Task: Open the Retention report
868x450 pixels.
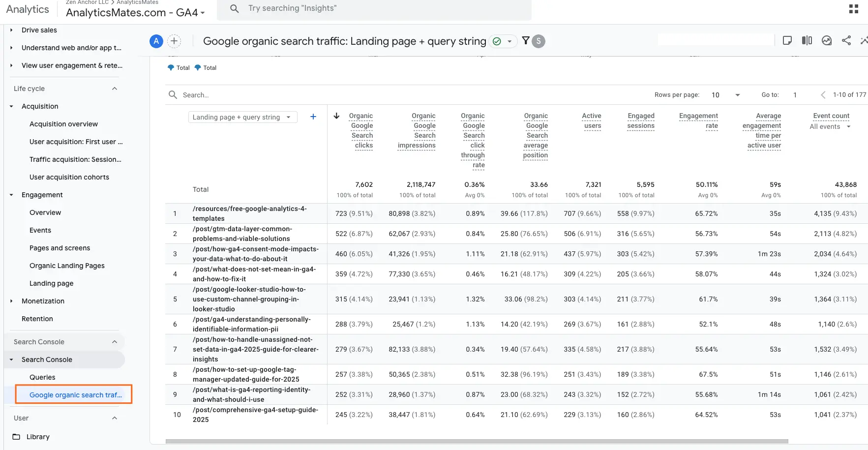Action: coord(37,319)
